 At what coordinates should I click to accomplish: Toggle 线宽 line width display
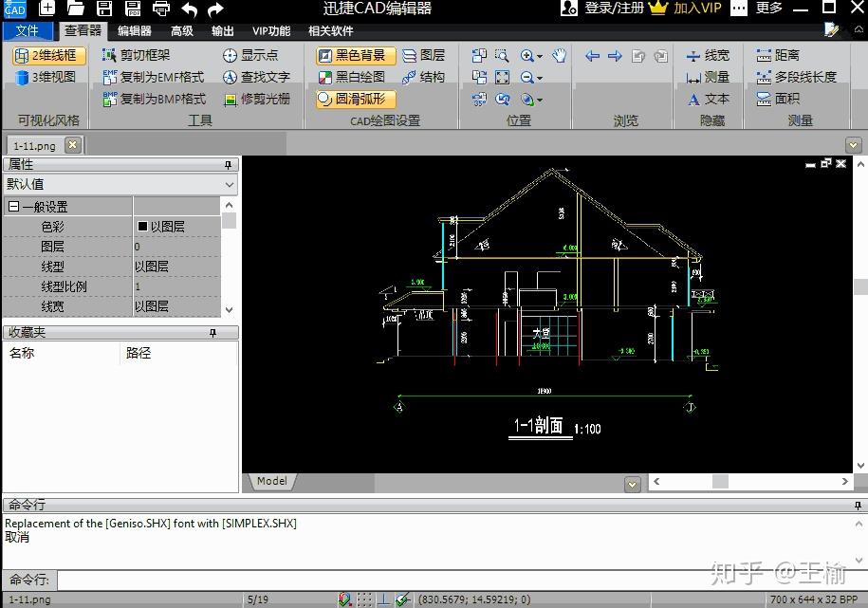pyautogui.click(x=708, y=55)
